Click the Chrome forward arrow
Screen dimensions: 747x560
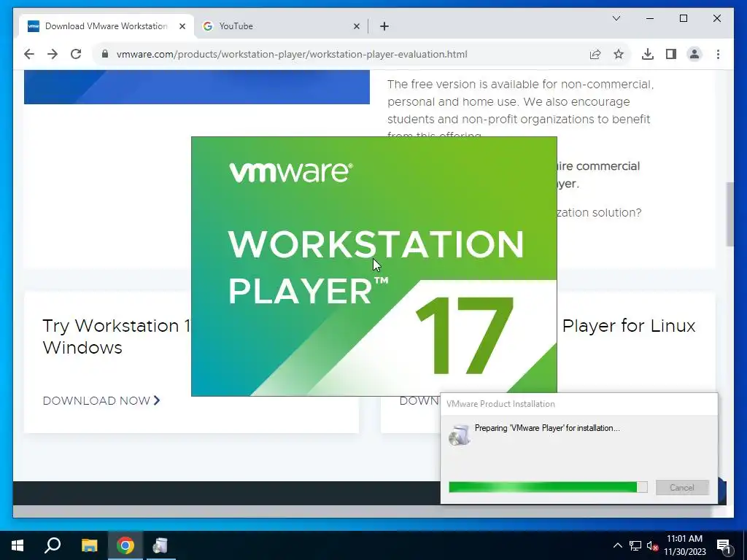(x=53, y=54)
